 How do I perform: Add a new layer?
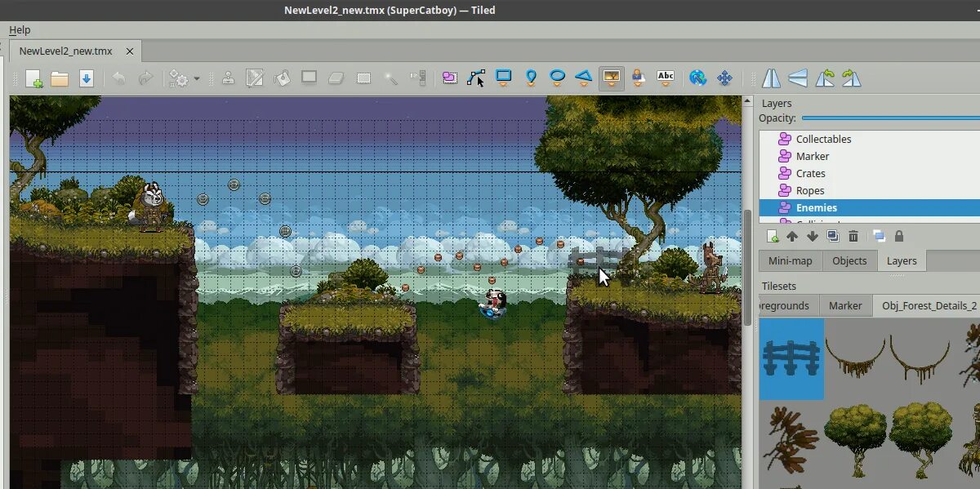[x=773, y=236]
